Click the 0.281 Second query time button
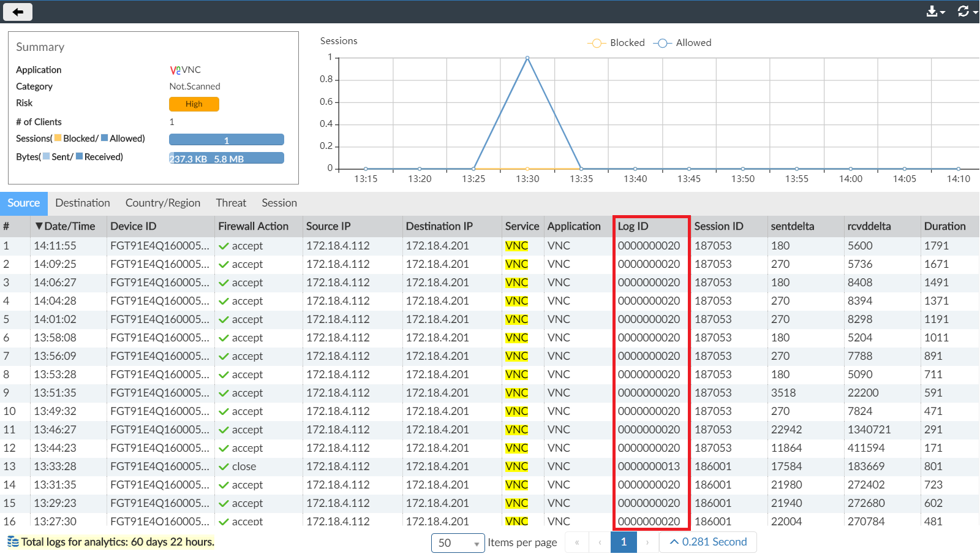The image size is (980, 559). point(708,542)
